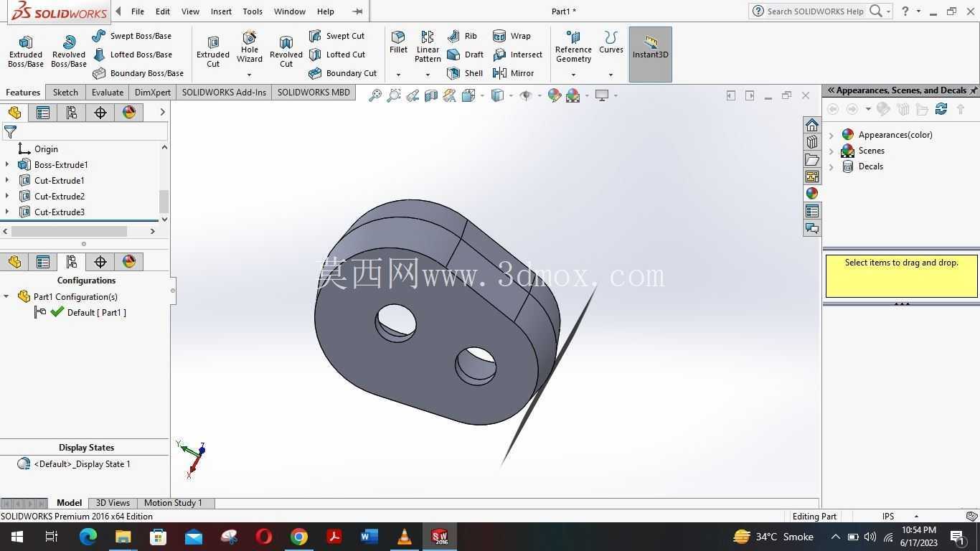Select the Wrap feature
The width and height of the screenshot is (980, 551).
pos(512,36)
